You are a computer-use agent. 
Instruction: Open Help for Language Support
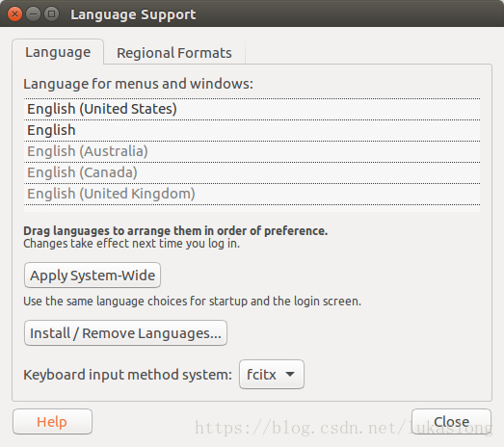click(52, 422)
